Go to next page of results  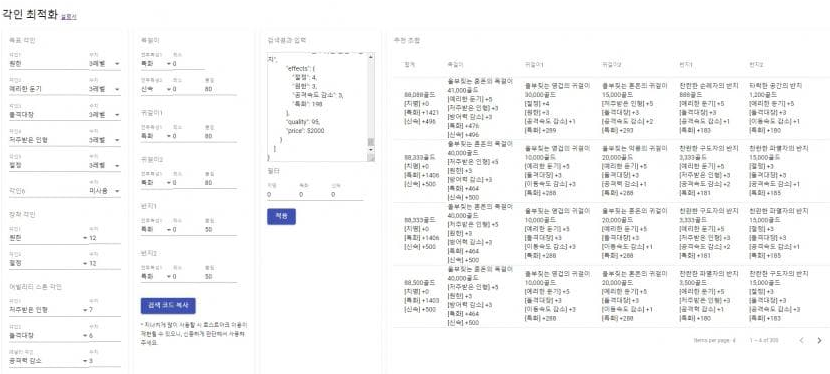coord(819,341)
